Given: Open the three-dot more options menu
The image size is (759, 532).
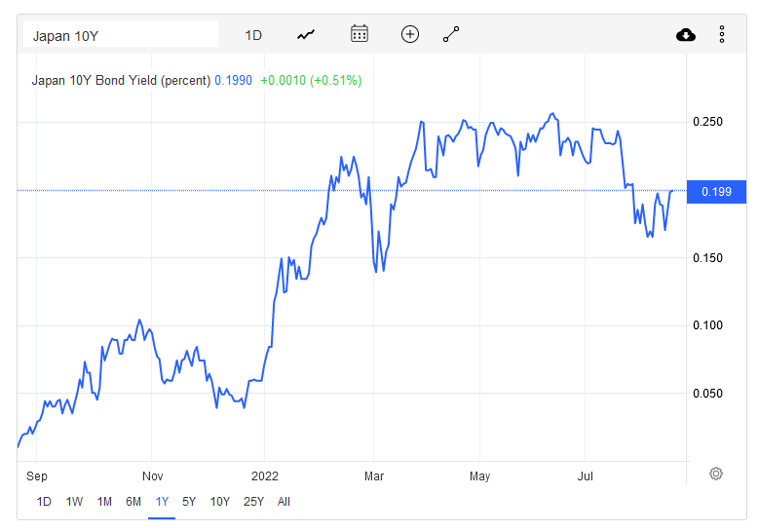Looking at the screenshot, I should 722,34.
